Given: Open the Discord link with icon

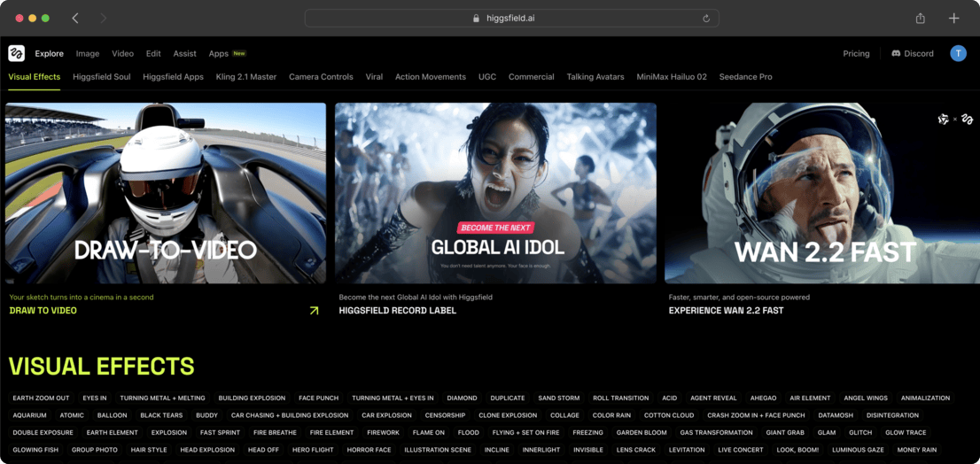Looking at the screenshot, I should click(x=912, y=53).
